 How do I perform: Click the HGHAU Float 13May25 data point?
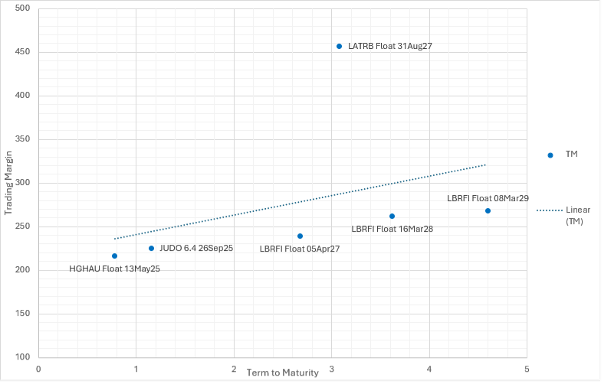pos(114,256)
